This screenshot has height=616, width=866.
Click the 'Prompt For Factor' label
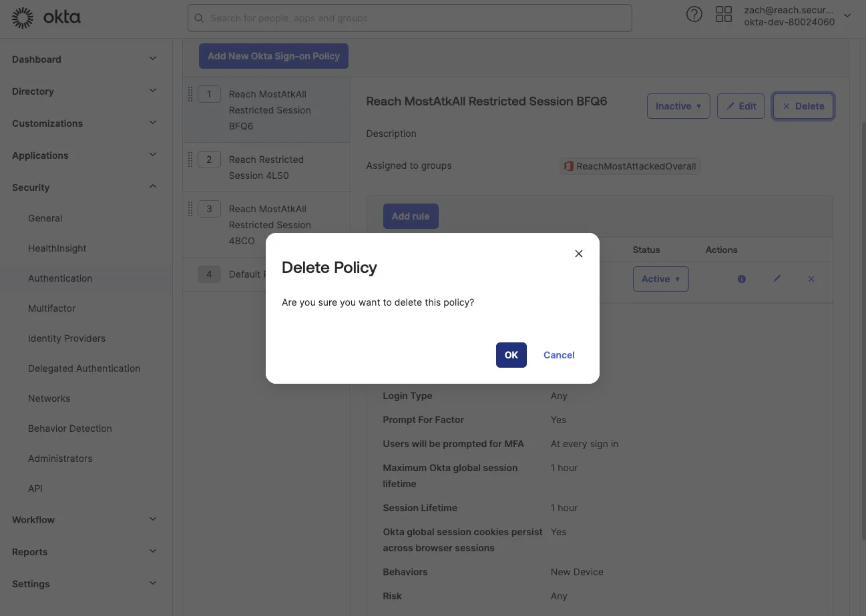coord(423,420)
